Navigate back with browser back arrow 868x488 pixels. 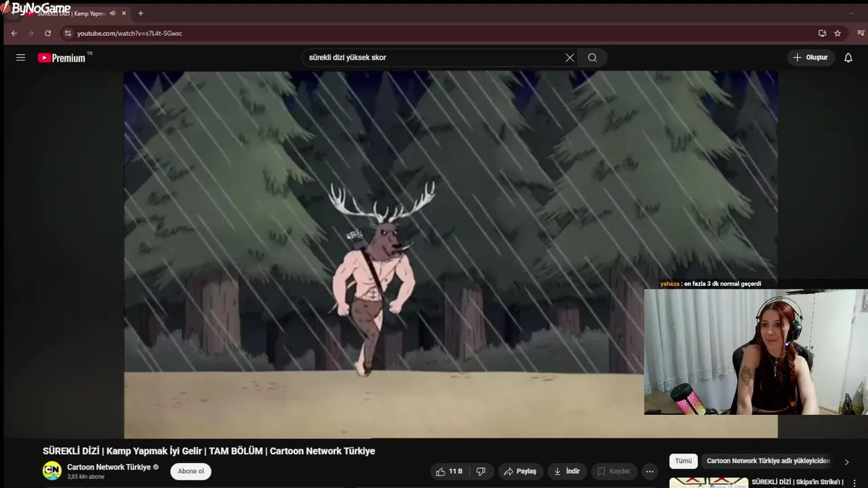[14, 33]
